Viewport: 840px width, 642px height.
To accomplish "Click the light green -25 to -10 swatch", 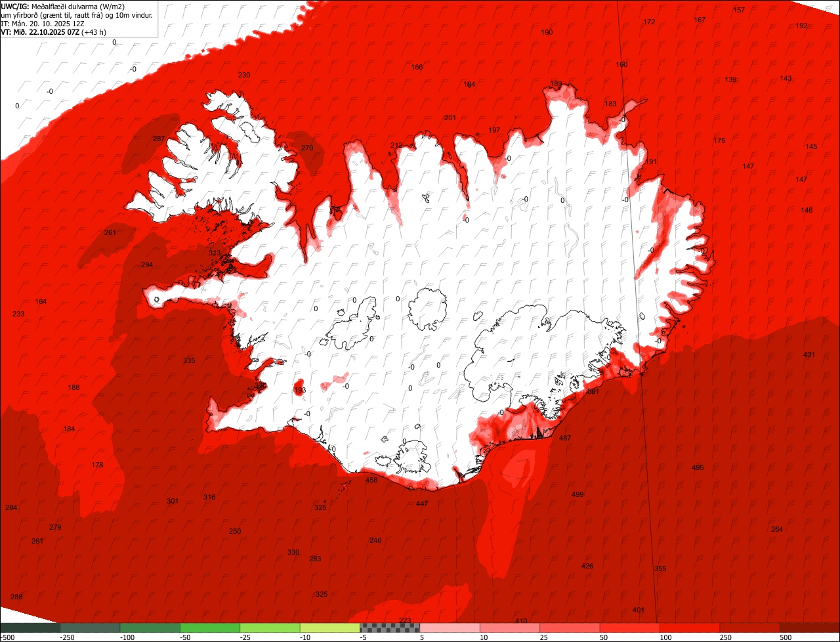I will (270, 628).
